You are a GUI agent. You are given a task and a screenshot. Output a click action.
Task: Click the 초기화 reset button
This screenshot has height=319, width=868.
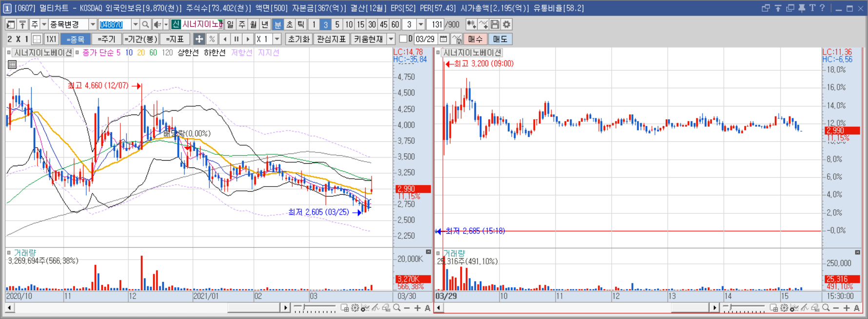(299, 39)
